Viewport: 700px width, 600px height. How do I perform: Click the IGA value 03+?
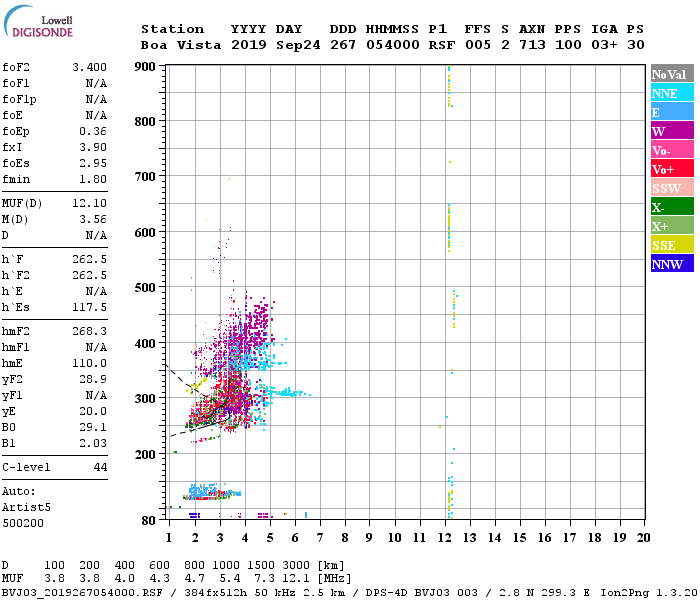point(604,45)
